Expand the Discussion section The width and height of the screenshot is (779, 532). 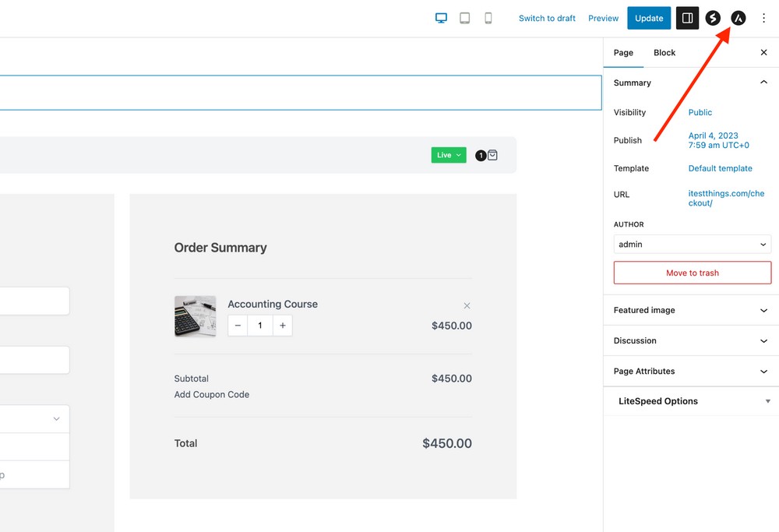coord(691,340)
